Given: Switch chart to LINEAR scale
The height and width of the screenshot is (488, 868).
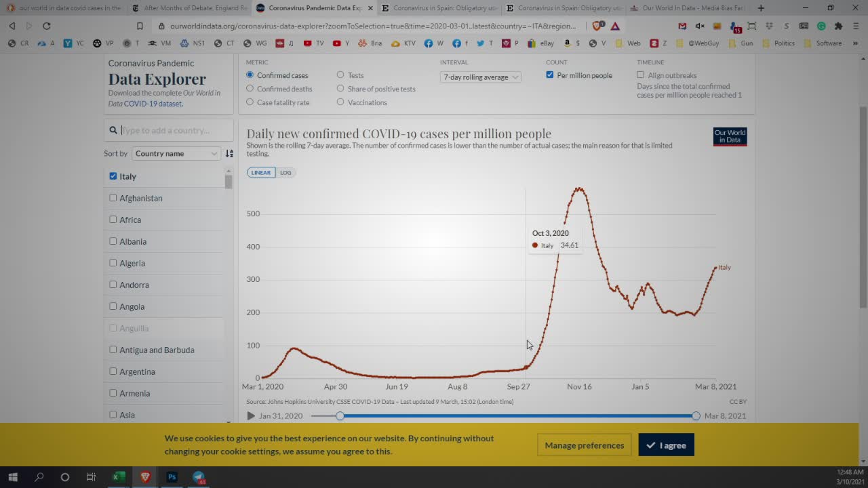Looking at the screenshot, I should [x=261, y=173].
